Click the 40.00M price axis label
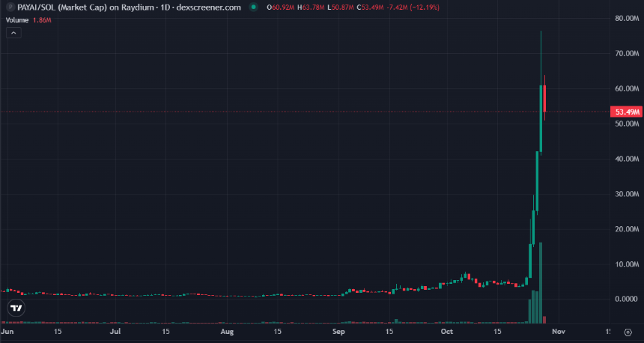The image size is (644, 343). pyautogui.click(x=626, y=159)
